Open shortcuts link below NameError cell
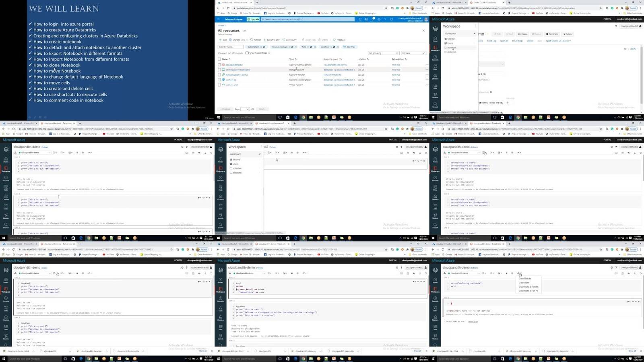The width and height of the screenshot is (644, 362). [473, 321]
